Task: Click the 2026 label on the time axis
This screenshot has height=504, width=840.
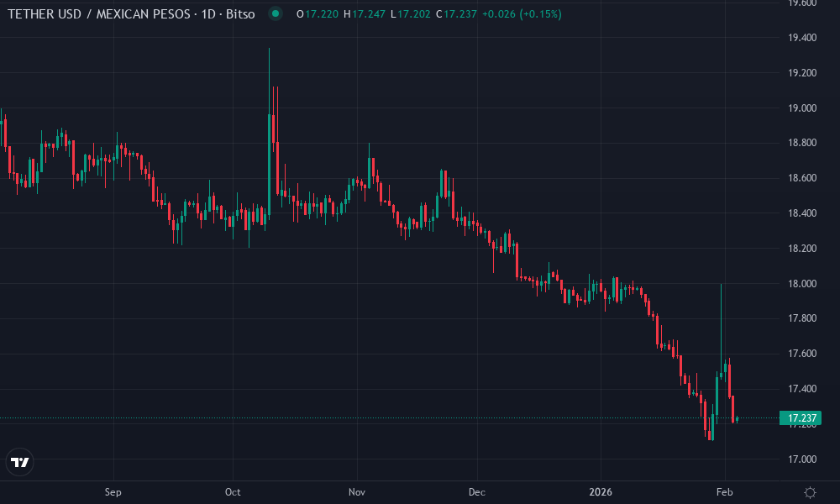Action: coord(603,492)
